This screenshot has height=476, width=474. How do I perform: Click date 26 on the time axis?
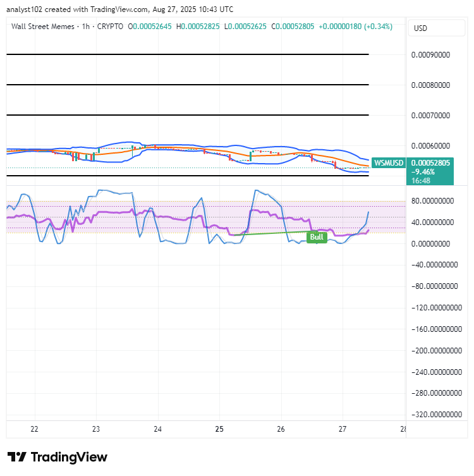(x=281, y=429)
